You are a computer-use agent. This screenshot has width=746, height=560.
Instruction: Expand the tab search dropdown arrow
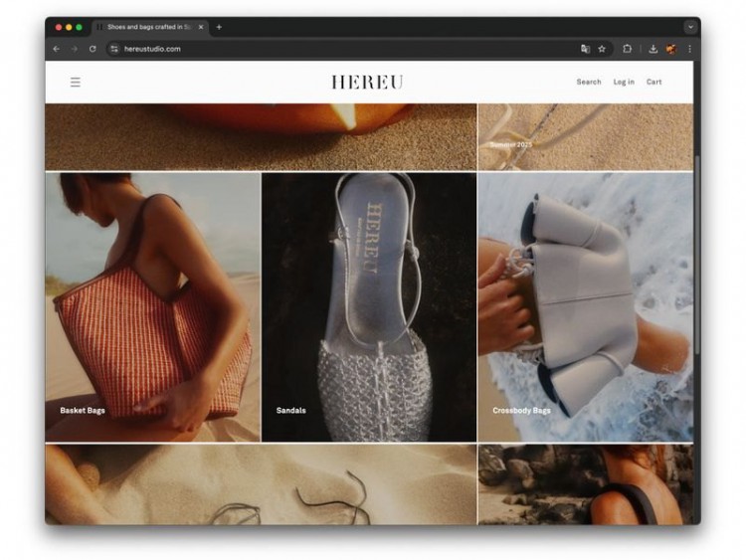[x=689, y=27]
